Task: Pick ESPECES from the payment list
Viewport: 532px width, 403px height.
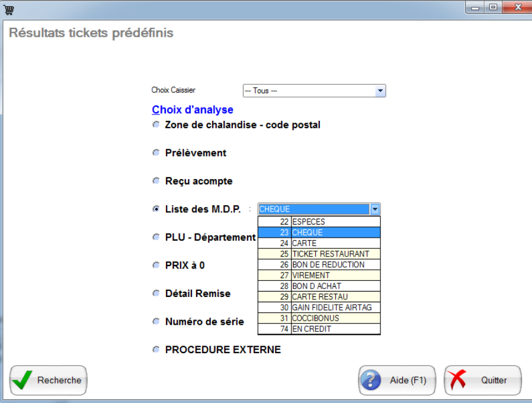Action: click(x=319, y=222)
